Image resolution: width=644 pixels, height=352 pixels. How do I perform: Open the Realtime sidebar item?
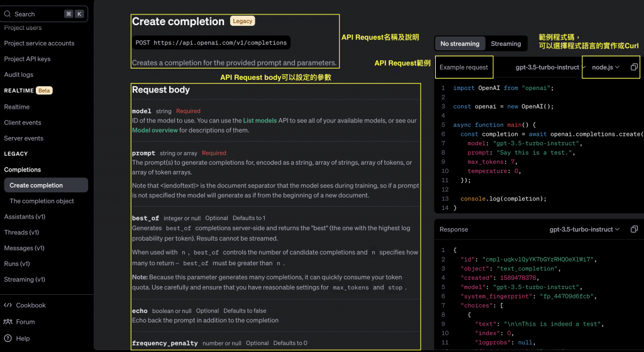[x=17, y=107]
